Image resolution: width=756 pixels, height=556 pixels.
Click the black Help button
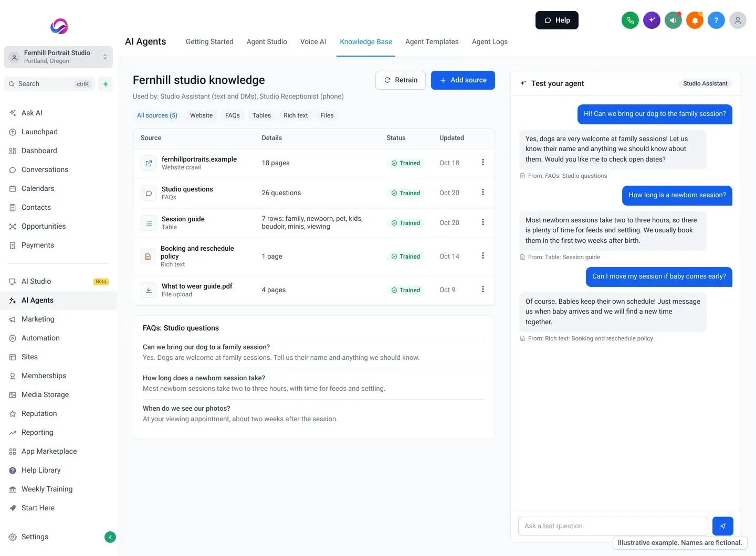click(x=557, y=20)
